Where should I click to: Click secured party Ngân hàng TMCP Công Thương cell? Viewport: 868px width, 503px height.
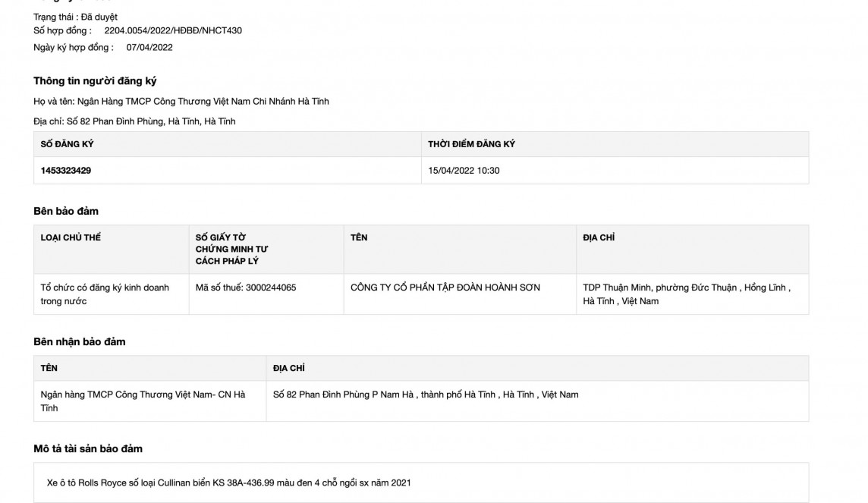click(x=143, y=401)
